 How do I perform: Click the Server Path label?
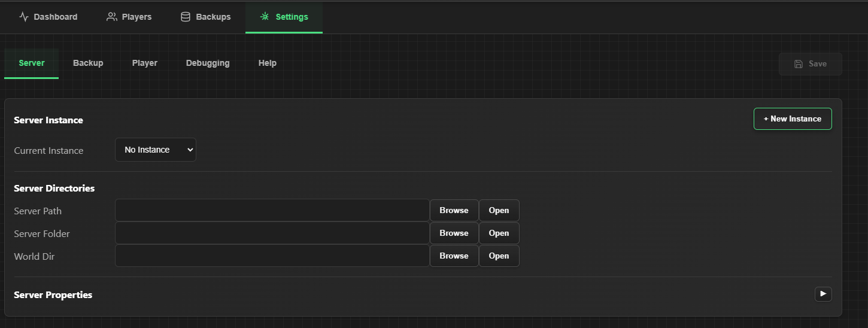pyautogui.click(x=38, y=211)
